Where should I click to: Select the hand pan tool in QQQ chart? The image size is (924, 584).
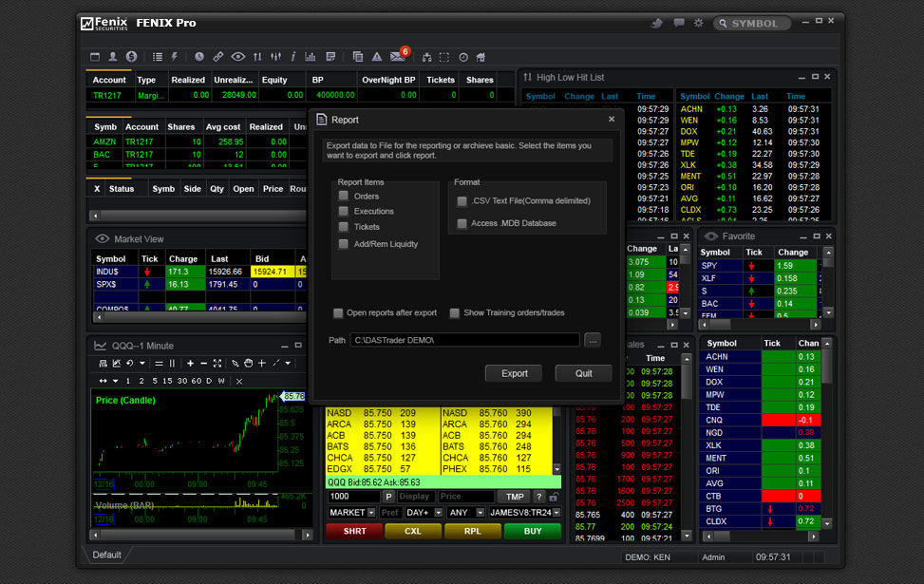coord(249,363)
